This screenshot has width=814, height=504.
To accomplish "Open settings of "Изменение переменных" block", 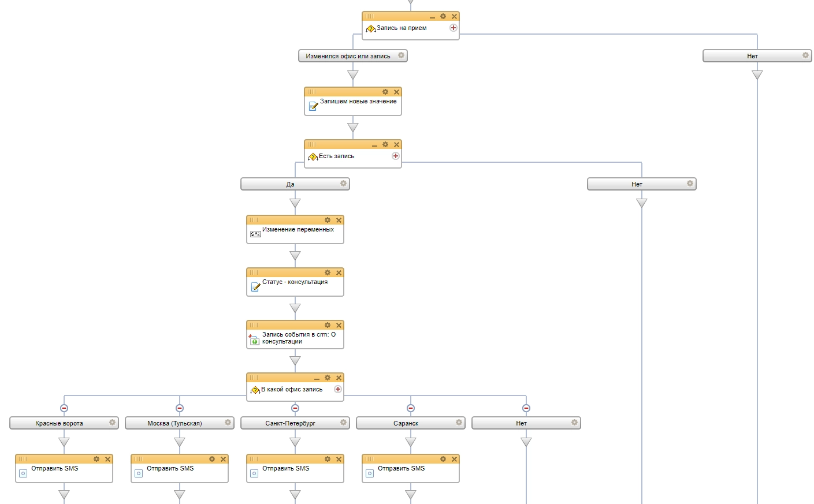I will coord(328,221).
